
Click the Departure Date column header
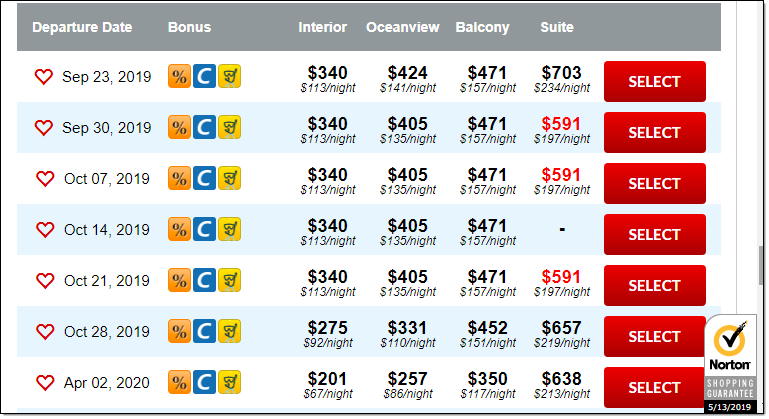(82, 27)
